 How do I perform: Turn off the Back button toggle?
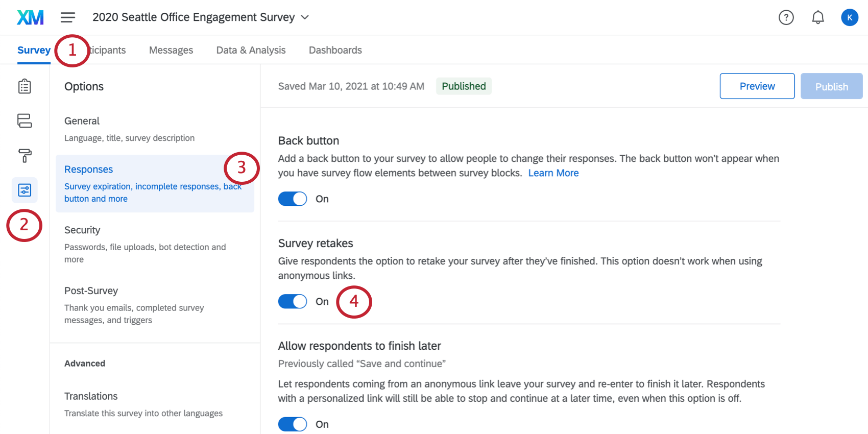click(293, 199)
